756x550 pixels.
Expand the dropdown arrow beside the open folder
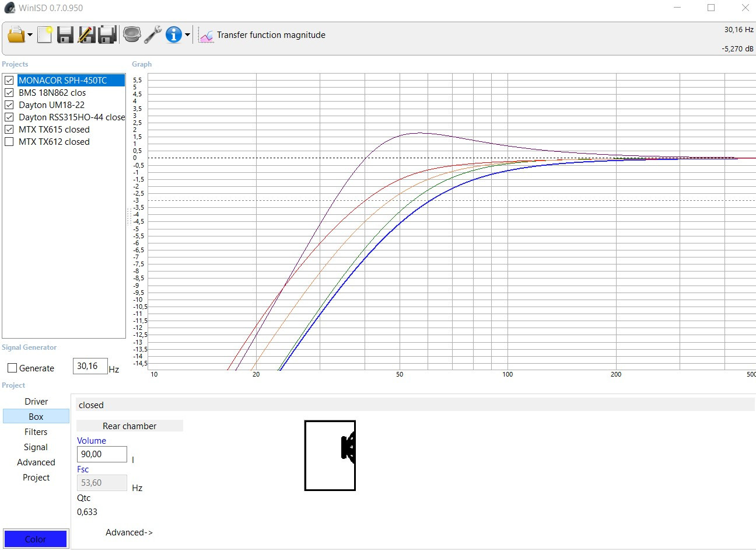[30, 36]
